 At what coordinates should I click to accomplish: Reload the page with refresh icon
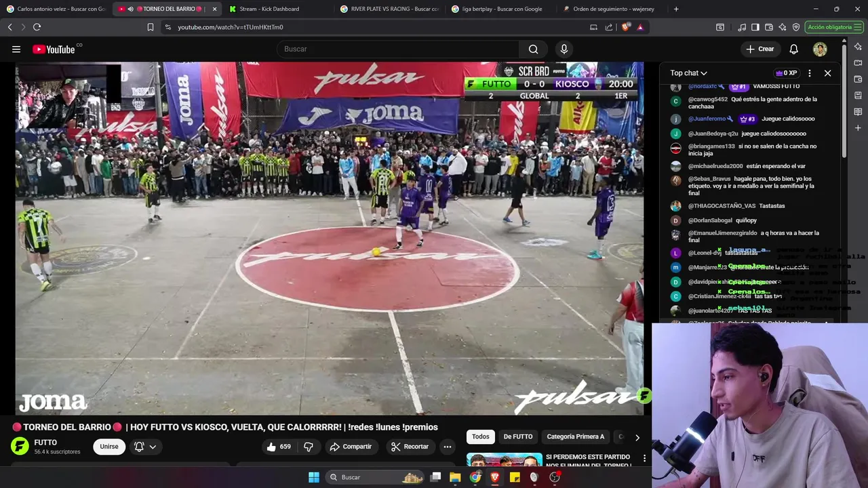(37, 27)
